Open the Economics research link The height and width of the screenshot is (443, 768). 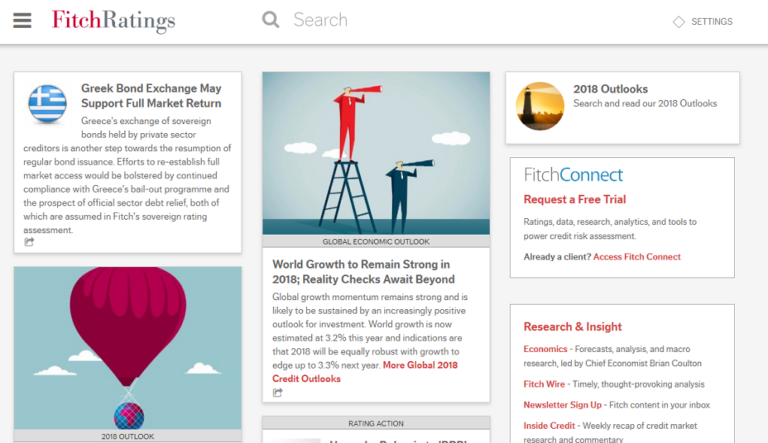[x=545, y=349]
